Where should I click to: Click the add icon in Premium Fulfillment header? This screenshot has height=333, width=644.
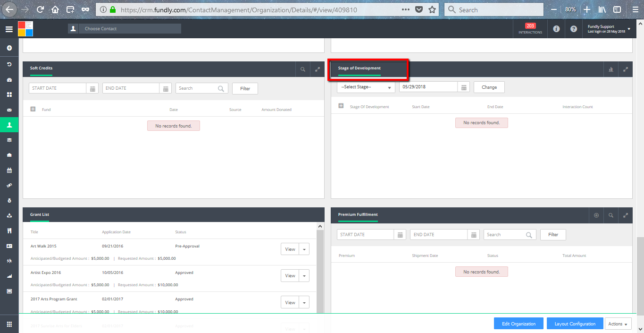click(x=596, y=215)
